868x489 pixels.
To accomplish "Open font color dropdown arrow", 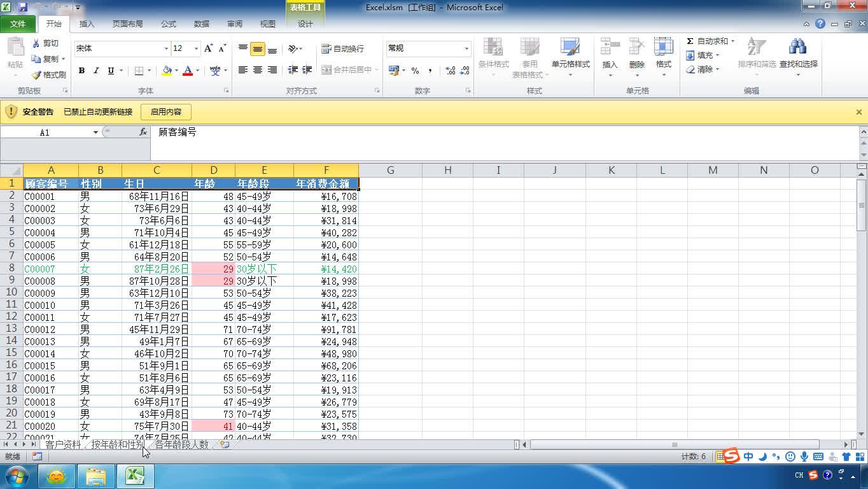I will click(197, 71).
